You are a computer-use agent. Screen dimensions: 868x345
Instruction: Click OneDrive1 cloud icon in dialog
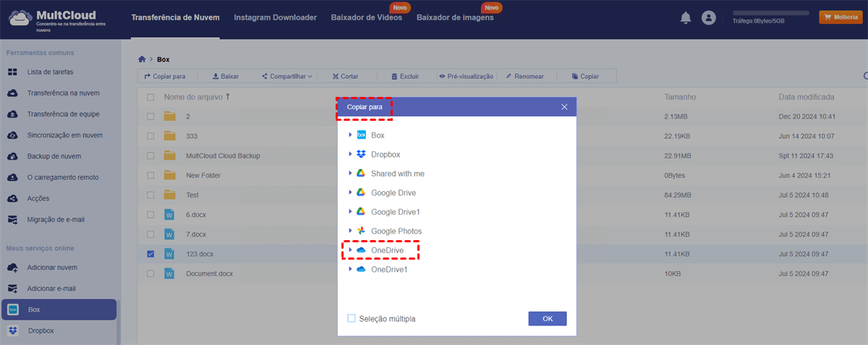pyautogui.click(x=361, y=269)
